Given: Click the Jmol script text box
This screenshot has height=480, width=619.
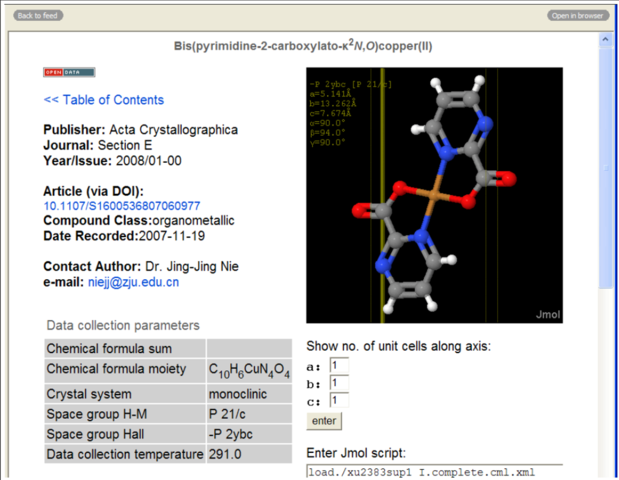Looking at the screenshot, I should point(434,472).
